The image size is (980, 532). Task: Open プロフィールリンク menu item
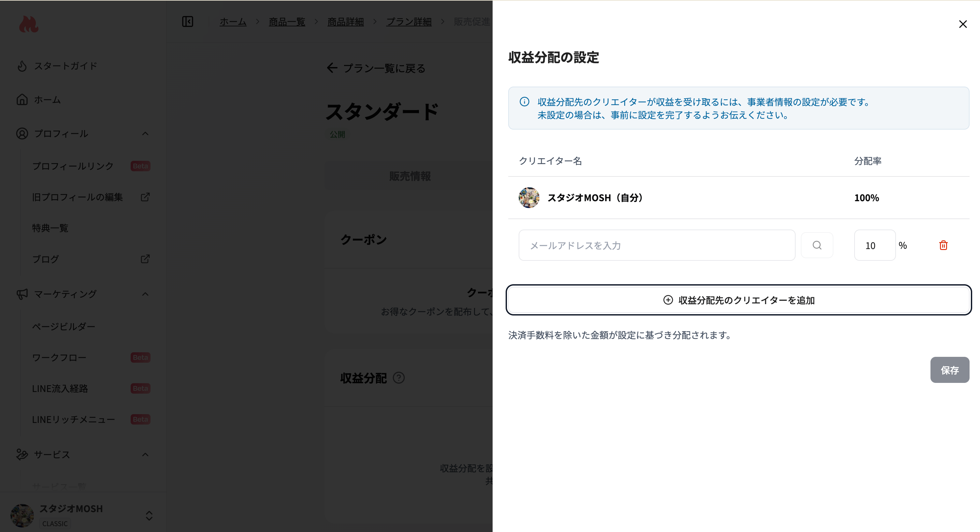[73, 166]
